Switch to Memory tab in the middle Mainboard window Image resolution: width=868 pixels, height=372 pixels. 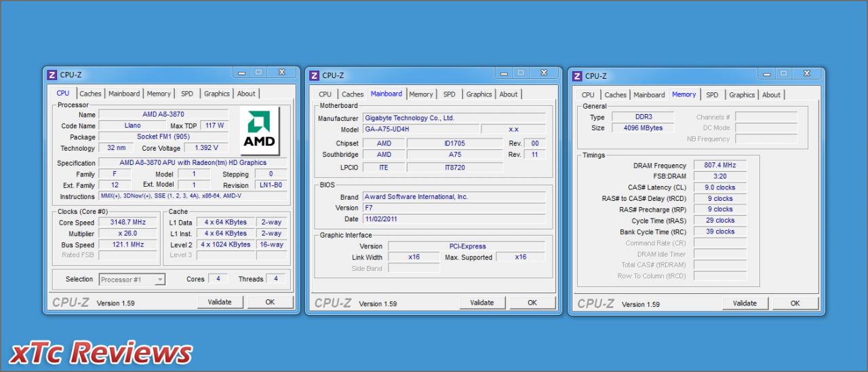point(421,94)
